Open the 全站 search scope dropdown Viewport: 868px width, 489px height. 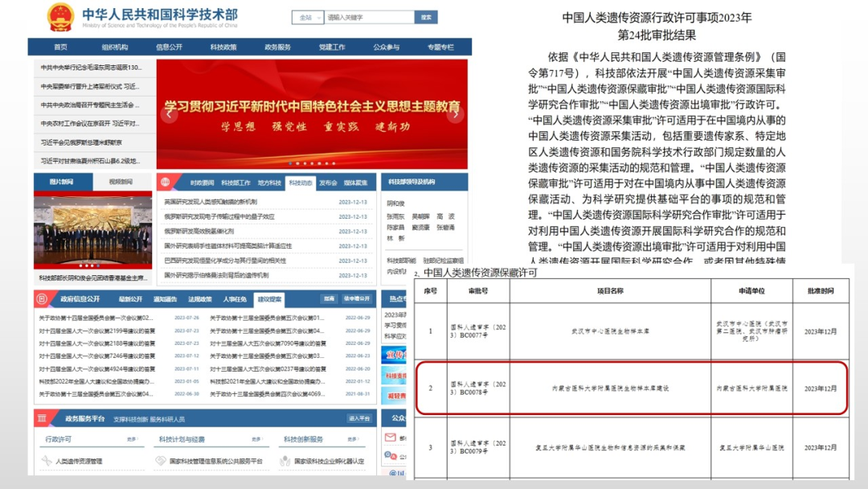308,18
